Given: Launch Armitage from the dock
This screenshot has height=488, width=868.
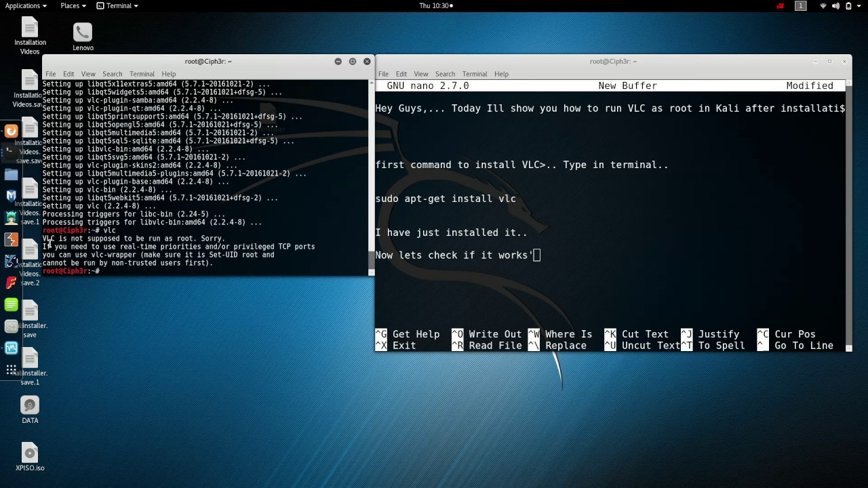Looking at the screenshot, I should (x=11, y=218).
